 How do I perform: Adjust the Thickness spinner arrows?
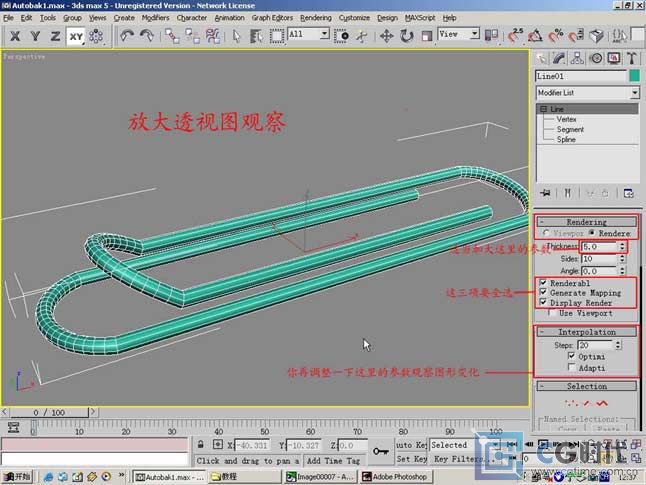[622, 246]
